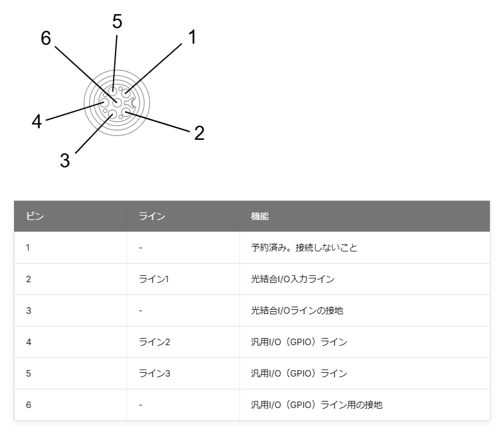Image resolution: width=504 pixels, height=433 pixels.
Task: Select the 光結合I/Oラインの接地 cell
Action: (x=365, y=310)
